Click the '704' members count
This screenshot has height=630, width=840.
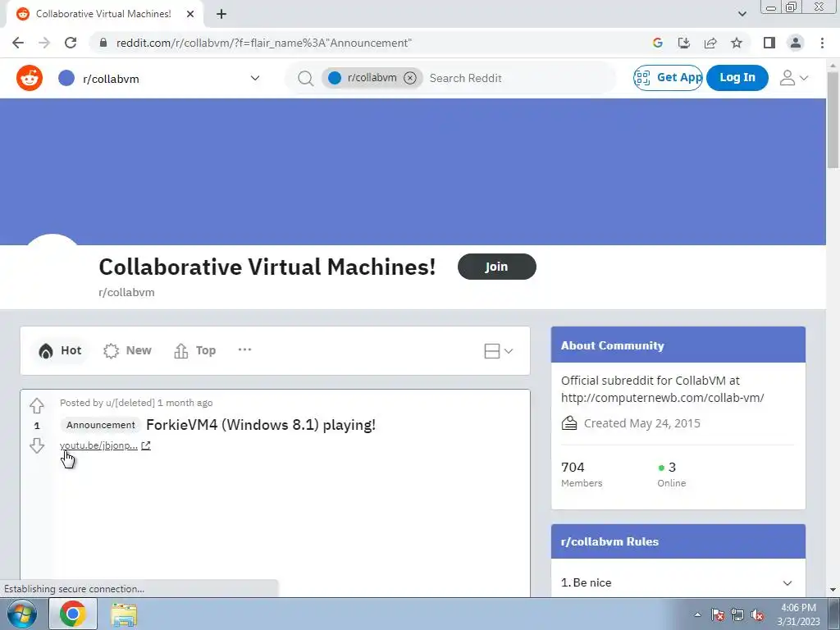click(x=573, y=467)
